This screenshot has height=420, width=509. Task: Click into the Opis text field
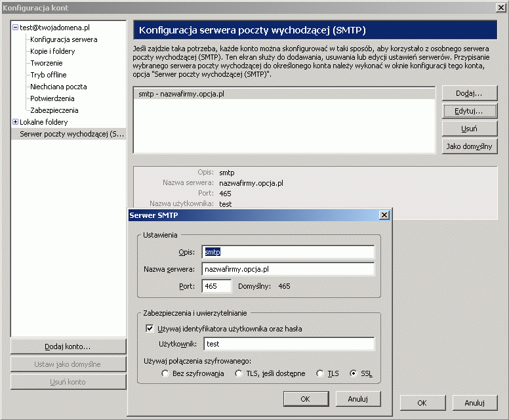click(x=288, y=252)
